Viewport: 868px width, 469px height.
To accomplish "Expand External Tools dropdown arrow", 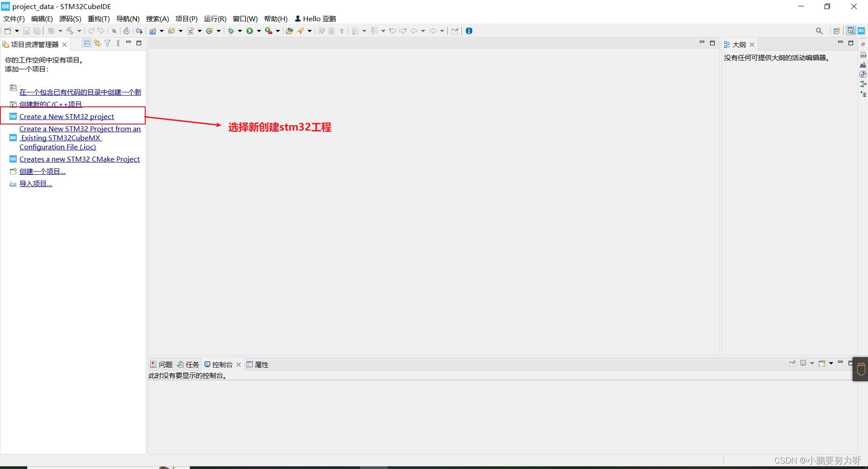I will pyautogui.click(x=278, y=31).
